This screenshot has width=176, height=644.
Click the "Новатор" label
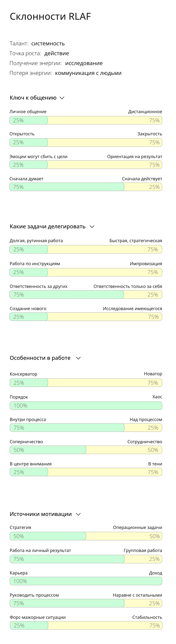(x=153, y=374)
